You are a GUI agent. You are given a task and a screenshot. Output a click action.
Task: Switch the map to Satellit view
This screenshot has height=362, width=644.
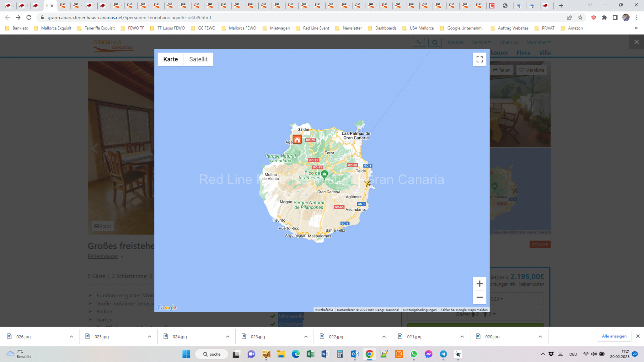point(198,59)
